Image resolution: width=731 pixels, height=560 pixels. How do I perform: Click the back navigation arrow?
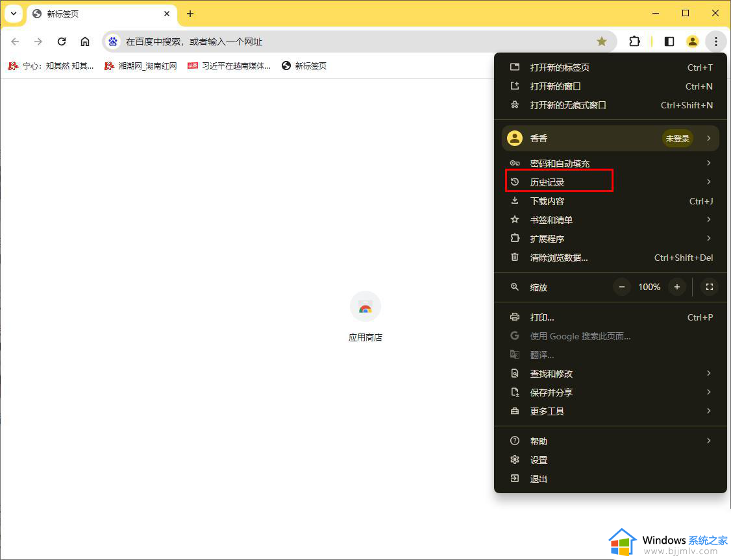[x=15, y=42]
